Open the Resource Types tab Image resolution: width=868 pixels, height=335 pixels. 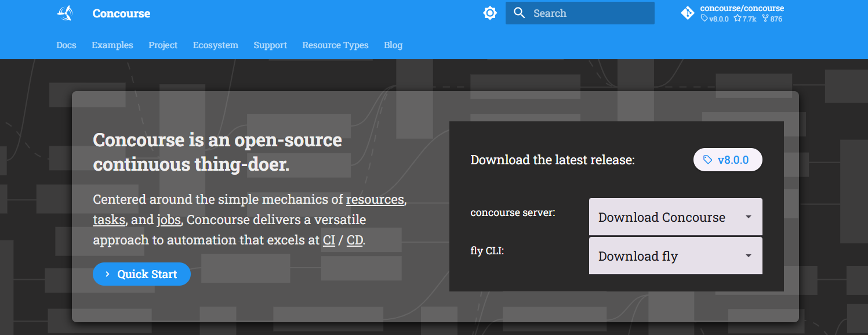tap(335, 45)
